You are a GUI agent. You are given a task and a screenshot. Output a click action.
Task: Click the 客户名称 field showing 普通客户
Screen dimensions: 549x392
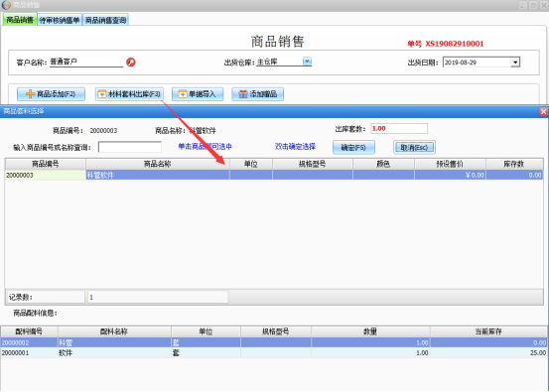click(x=86, y=62)
